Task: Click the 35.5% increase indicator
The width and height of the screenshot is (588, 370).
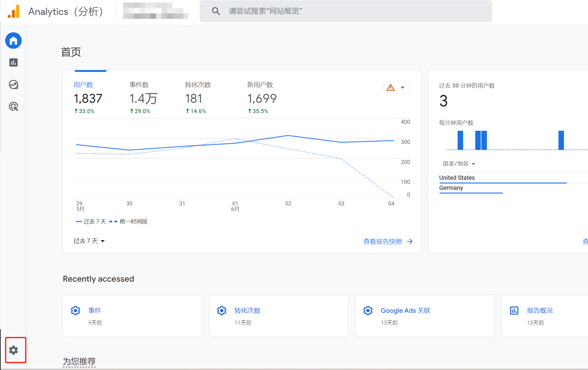Action: [x=258, y=111]
